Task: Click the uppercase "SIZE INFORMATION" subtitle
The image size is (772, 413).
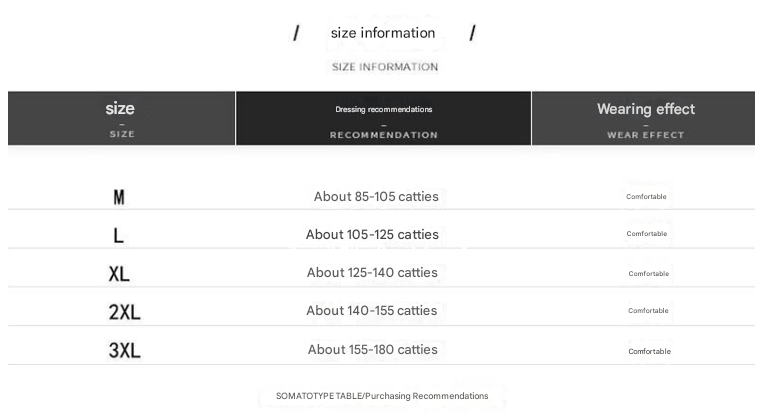Action: click(385, 67)
